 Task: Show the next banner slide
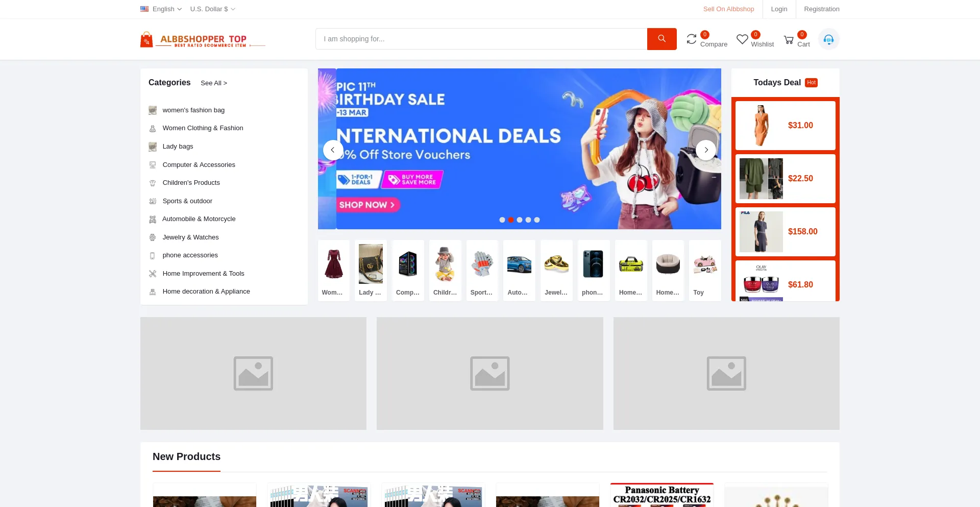[706, 150]
